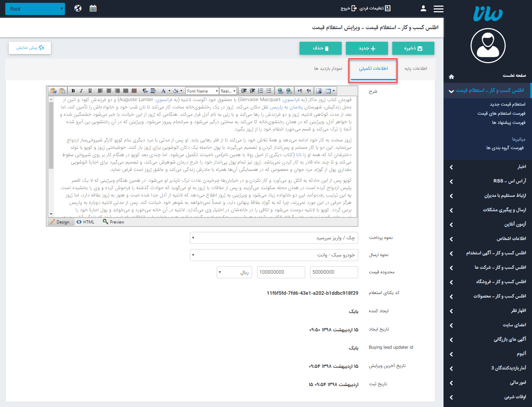This screenshot has height=407, width=532.
Task: Open the Root selector dropdown
Action: click(x=35, y=8)
